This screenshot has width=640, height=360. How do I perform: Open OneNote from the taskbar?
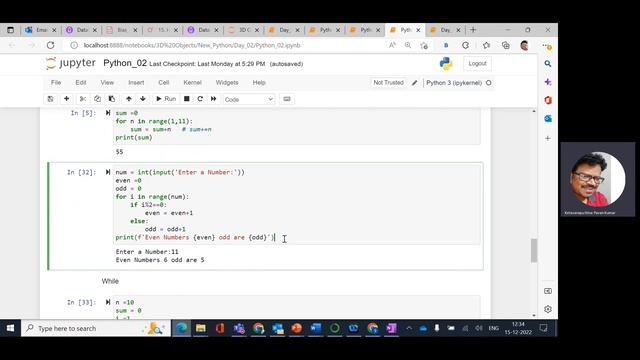click(x=391, y=328)
